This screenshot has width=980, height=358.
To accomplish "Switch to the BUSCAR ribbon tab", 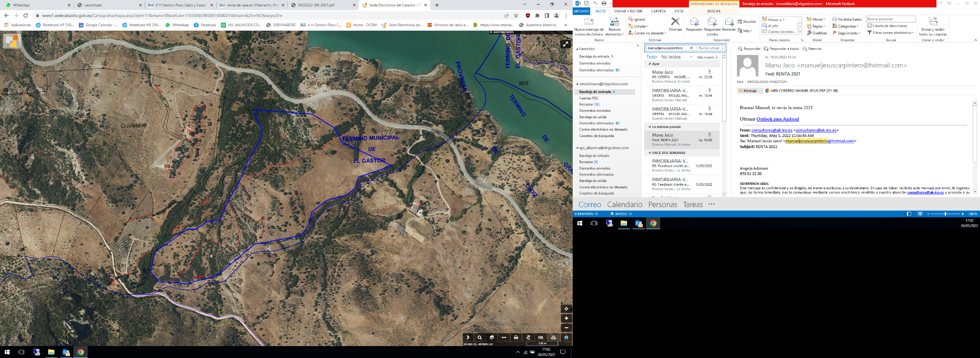I will pyautogui.click(x=714, y=11).
